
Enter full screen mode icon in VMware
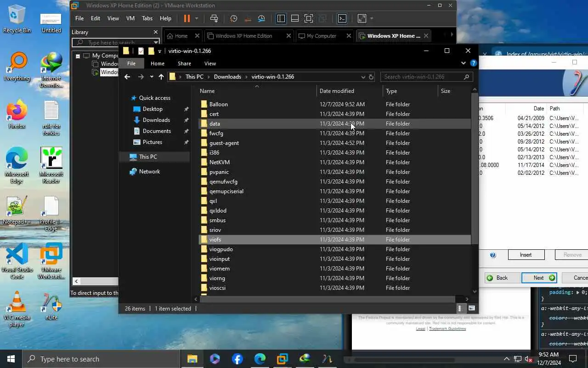click(x=309, y=18)
